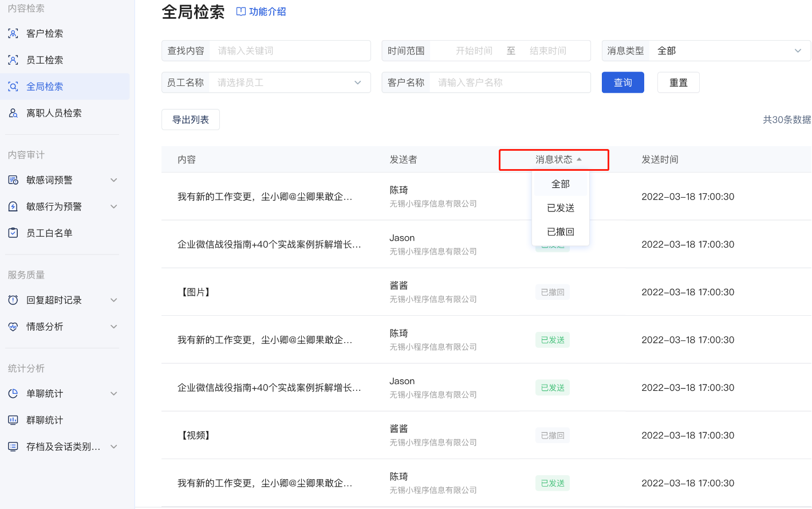812x509 pixels.
Task: Click the 结束时间 date field
Action: (548, 50)
